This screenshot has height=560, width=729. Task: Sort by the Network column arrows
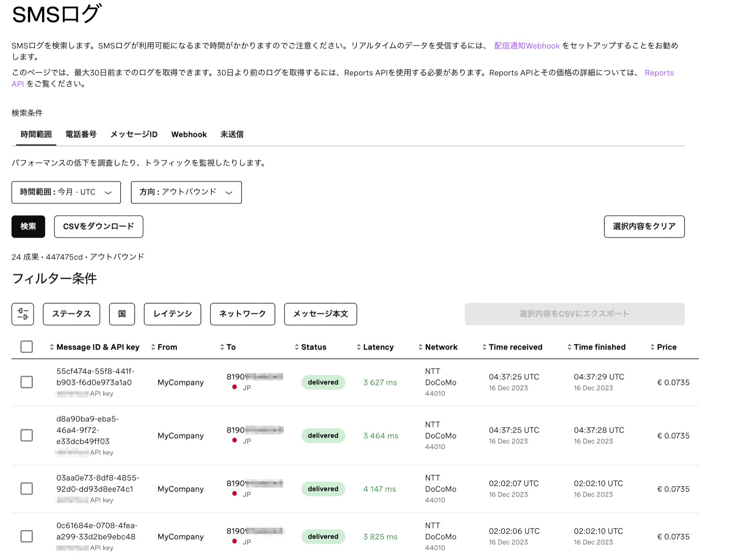coord(421,347)
